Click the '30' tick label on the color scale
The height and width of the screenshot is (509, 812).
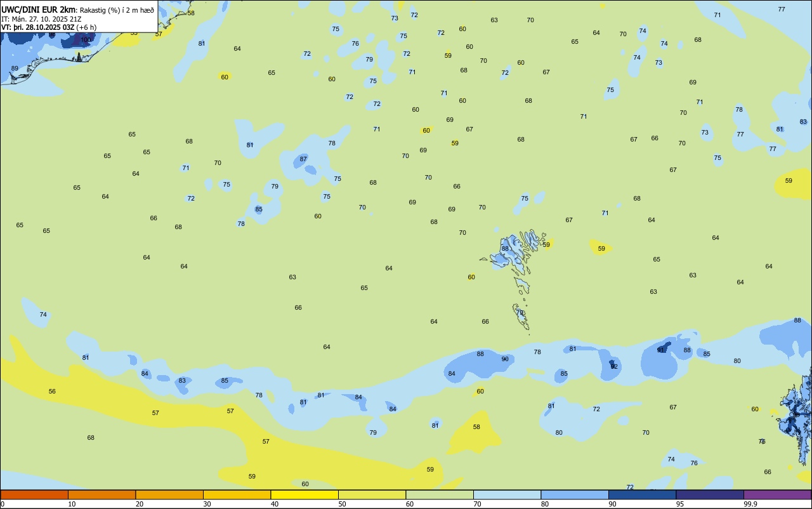(x=207, y=504)
